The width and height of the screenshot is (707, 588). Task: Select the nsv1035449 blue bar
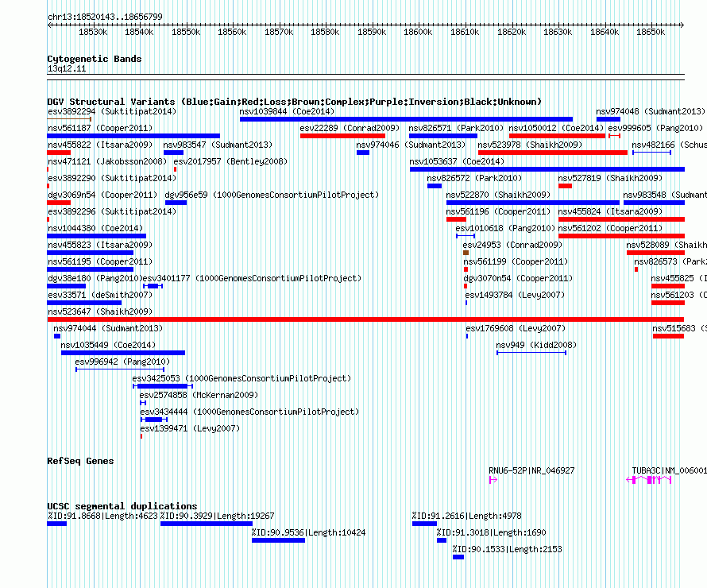pos(123,353)
